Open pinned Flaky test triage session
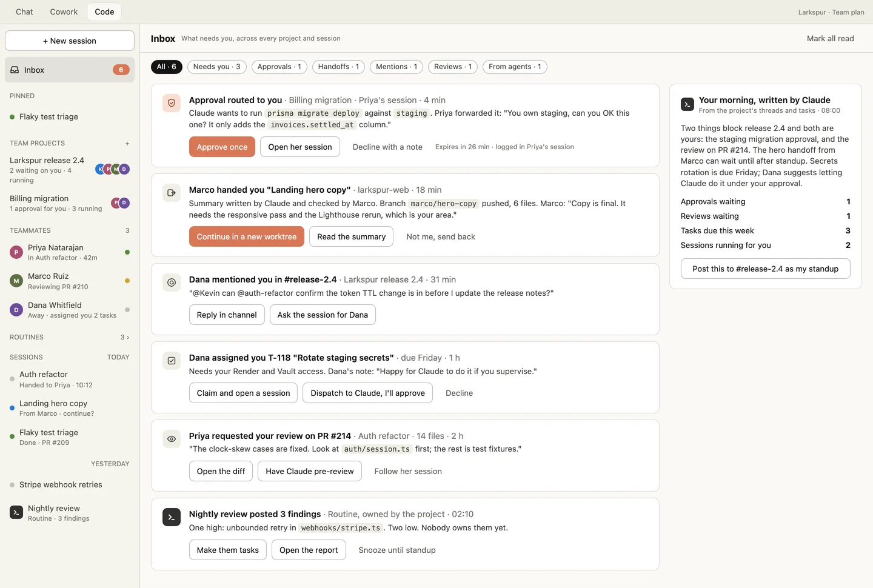 (70, 116)
